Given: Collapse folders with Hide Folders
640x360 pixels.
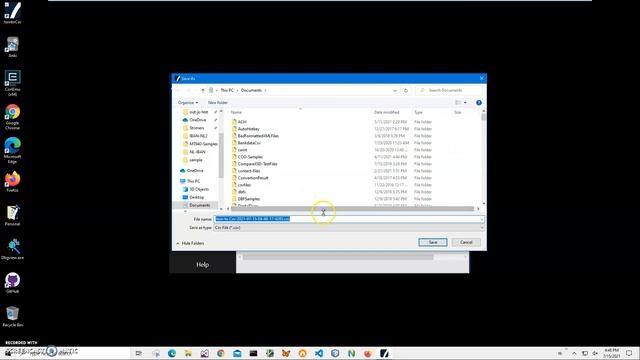Looking at the screenshot, I should (190, 243).
